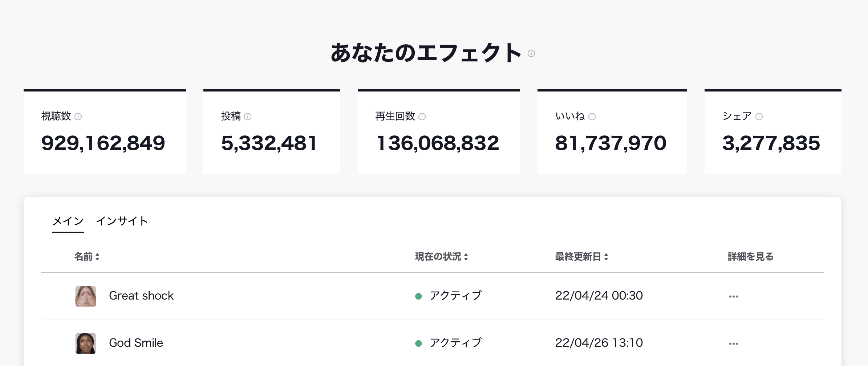Open the God Smile effect name
This screenshot has height=366, width=868.
[136, 343]
